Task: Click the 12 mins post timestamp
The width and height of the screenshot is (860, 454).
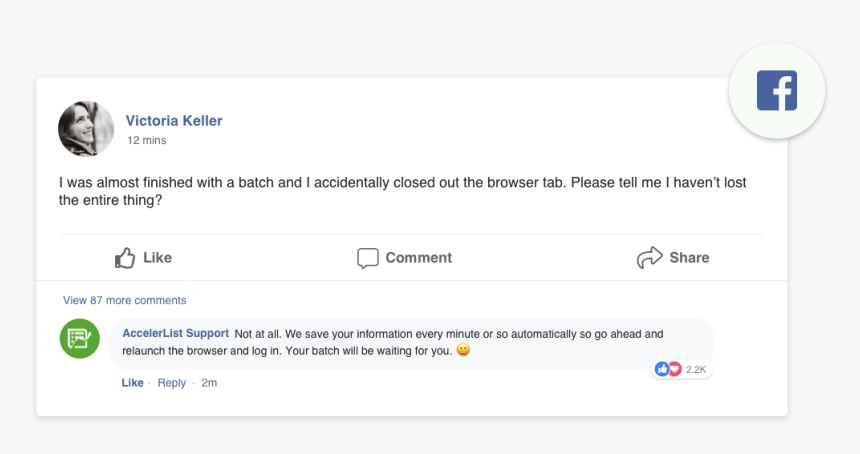Action: [x=146, y=140]
